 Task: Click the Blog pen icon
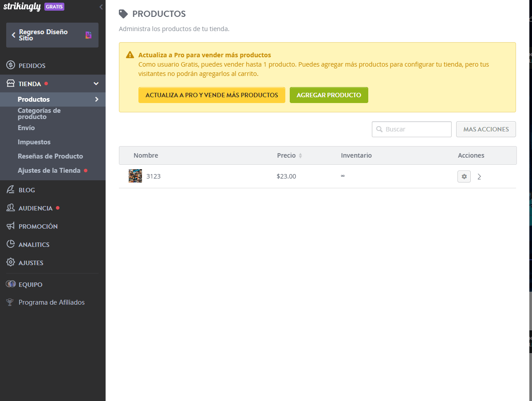[11, 190]
